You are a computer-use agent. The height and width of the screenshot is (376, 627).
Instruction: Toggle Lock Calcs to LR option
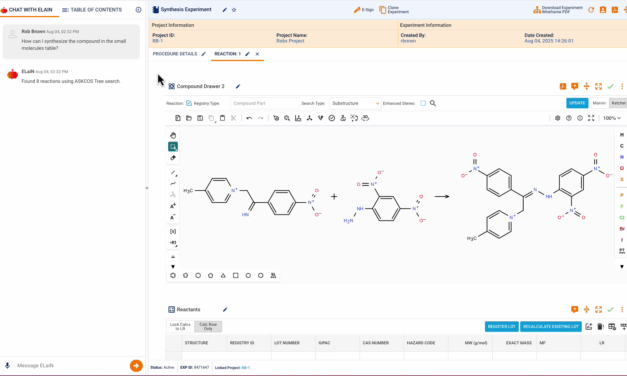coord(180,326)
